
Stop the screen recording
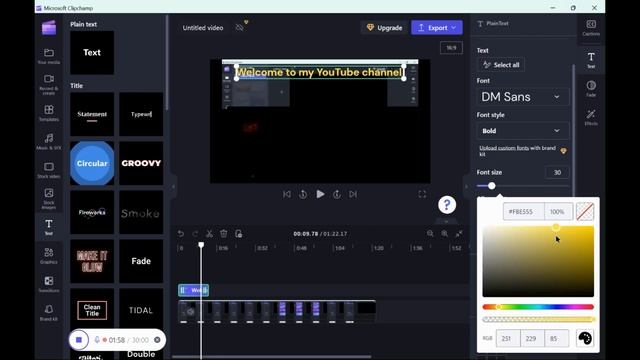(x=79, y=340)
